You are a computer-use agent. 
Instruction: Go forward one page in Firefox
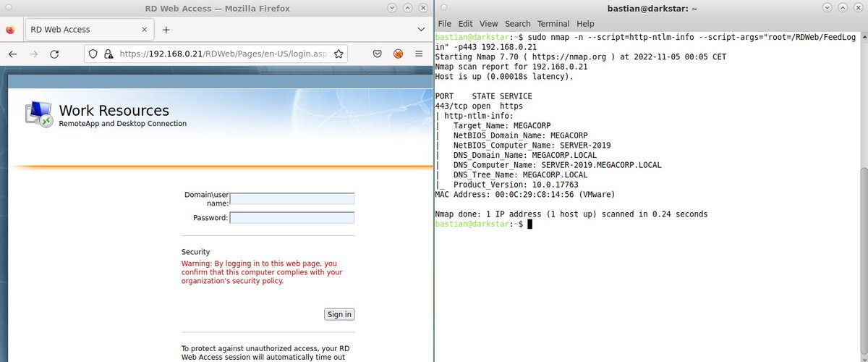(x=33, y=54)
